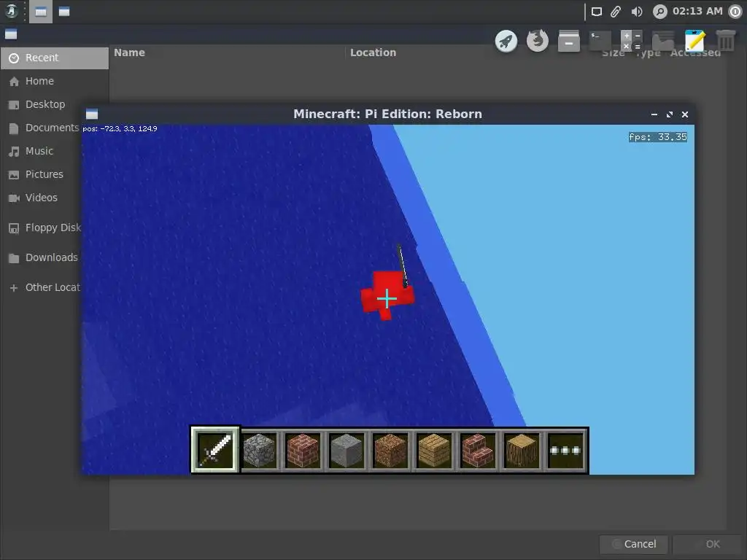The width and height of the screenshot is (747, 560).
Task: Sort file list by Location column
Action: 373,52
